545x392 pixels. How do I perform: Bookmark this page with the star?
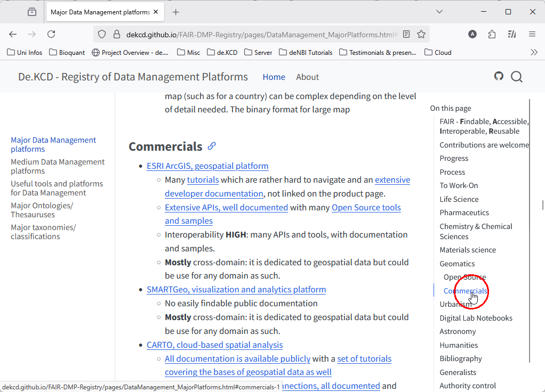pyautogui.click(x=421, y=34)
